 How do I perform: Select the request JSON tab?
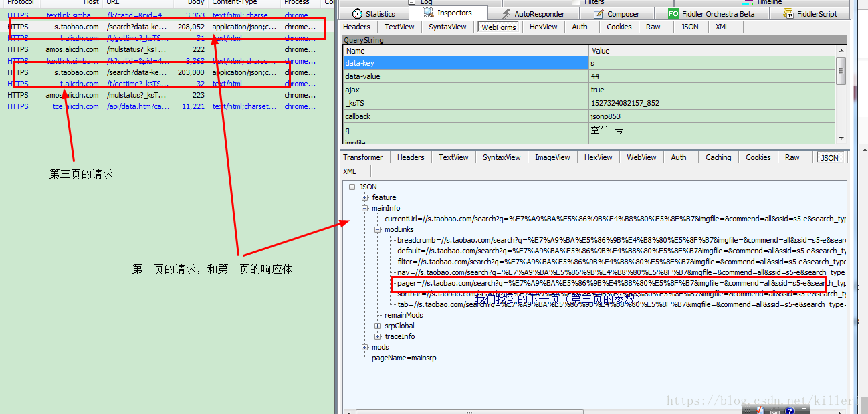coord(689,27)
